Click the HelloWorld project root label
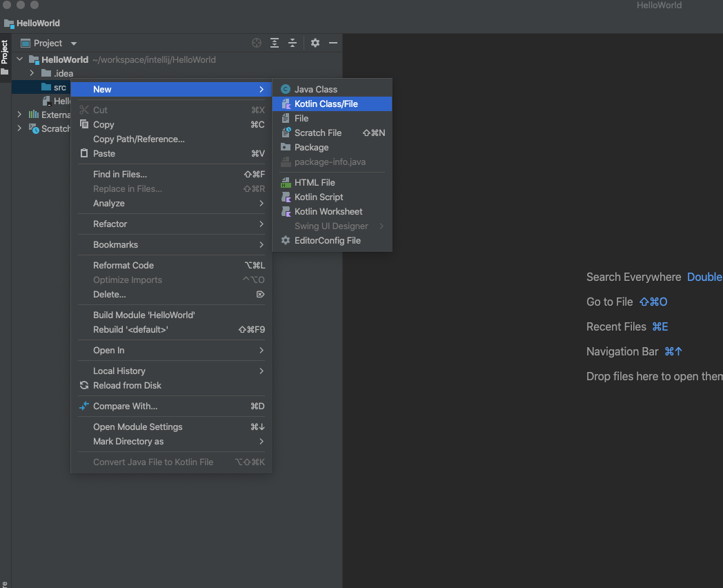The width and height of the screenshot is (723, 588). pos(65,59)
